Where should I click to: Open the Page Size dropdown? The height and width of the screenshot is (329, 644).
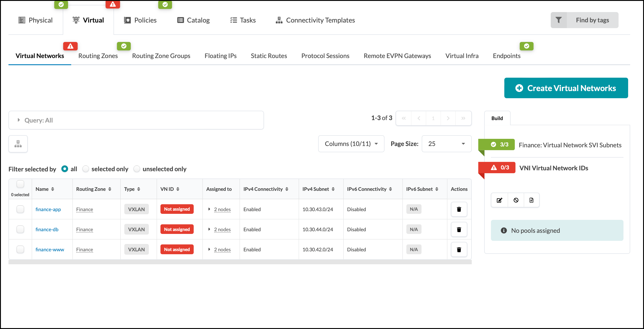[447, 144]
